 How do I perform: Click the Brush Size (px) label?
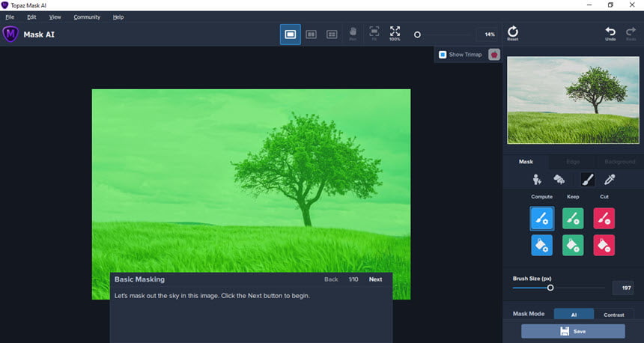click(x=532, y=279)
